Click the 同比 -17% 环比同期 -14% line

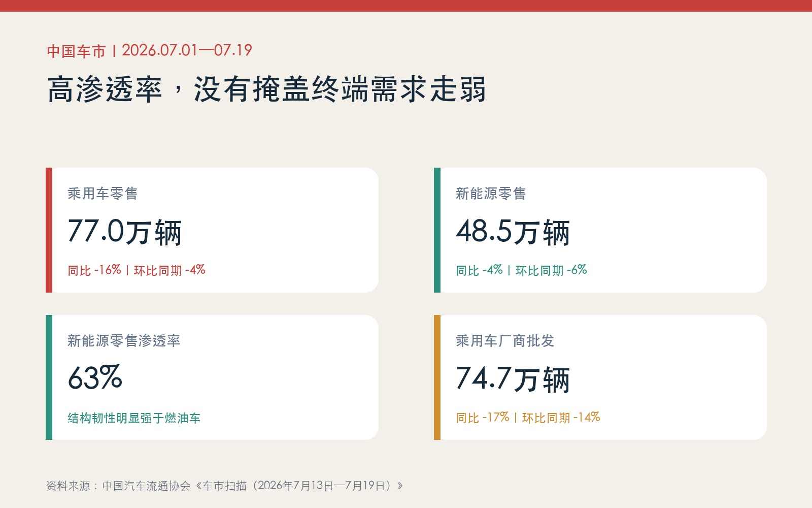pos(528,418)
